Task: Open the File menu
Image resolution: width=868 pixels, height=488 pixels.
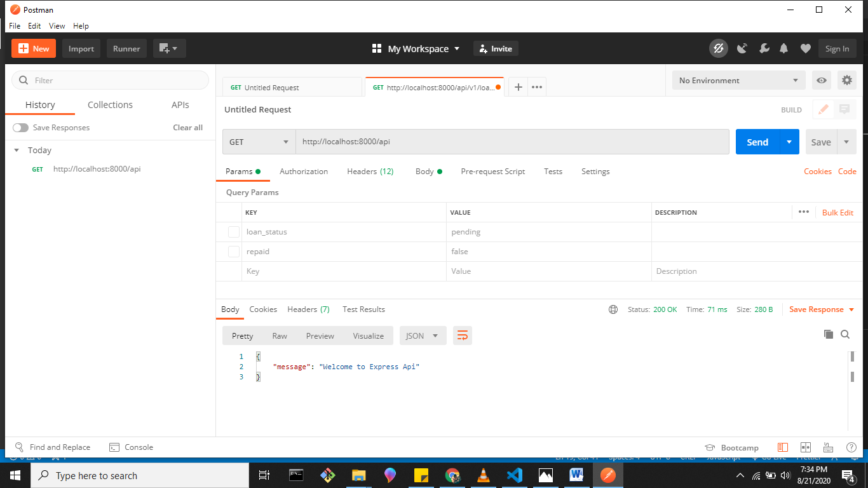Action: click(x=15, y=26)
